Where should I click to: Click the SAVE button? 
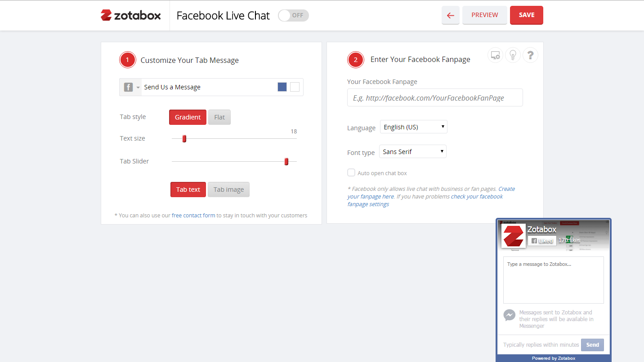pos(527,15)
